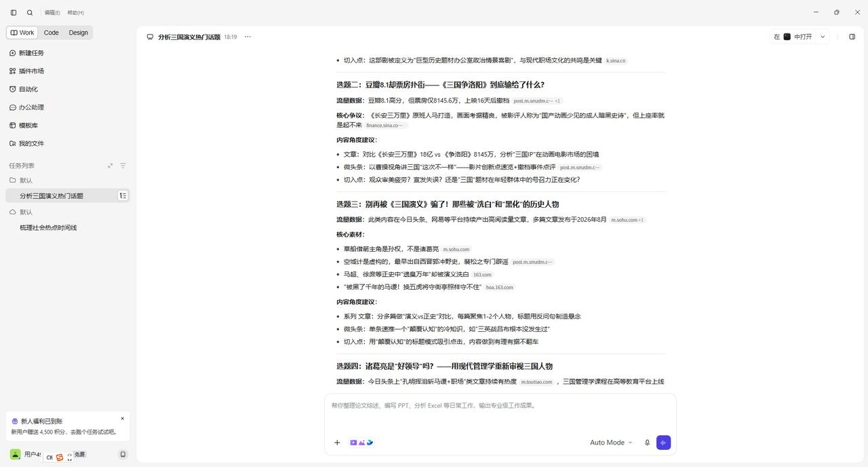Click the prompt input field
The image size is (868, 467).
click(500, 406)
